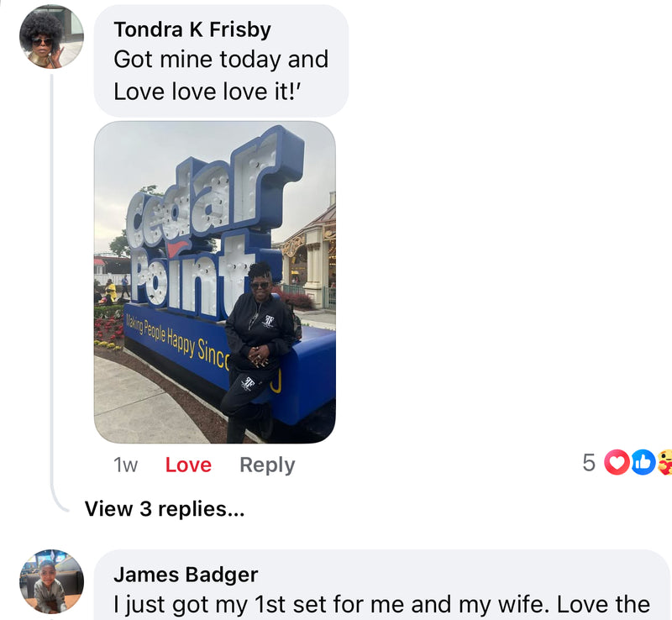
Task: Click 'Making People Happy' sign text in photo
Action: click(176, 340)
